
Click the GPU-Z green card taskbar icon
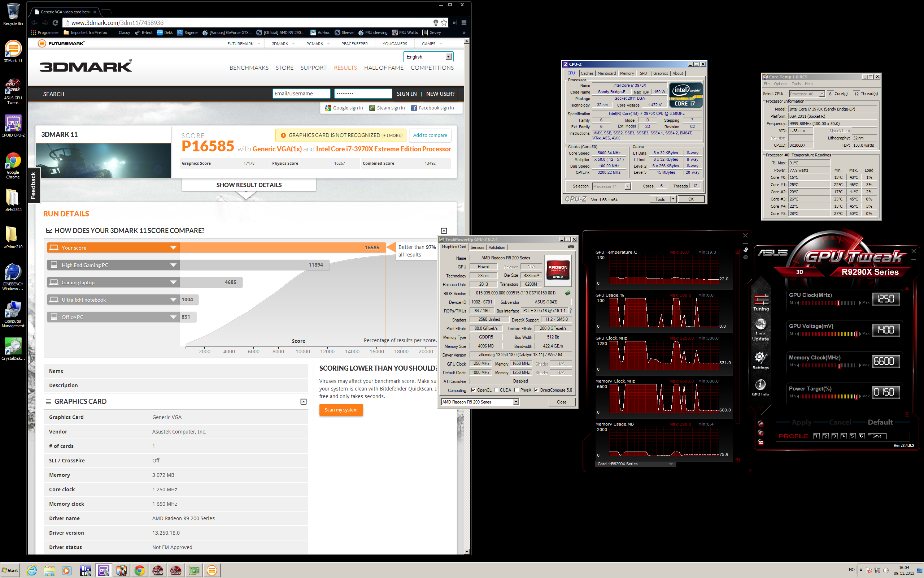tap(193, 570)
